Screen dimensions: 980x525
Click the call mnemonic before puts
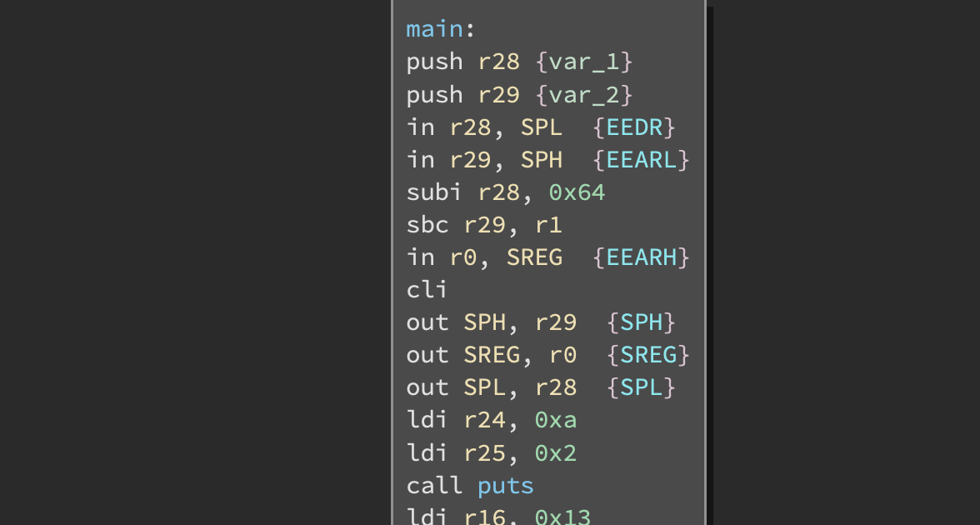[x=433, y=486]
